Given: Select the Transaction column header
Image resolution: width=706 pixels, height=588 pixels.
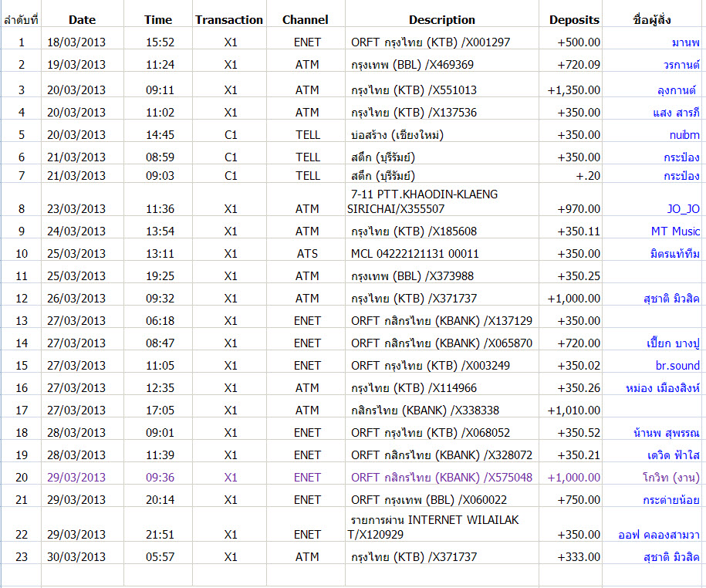Looking at the screenshot, I should click(x=229, y=20).
